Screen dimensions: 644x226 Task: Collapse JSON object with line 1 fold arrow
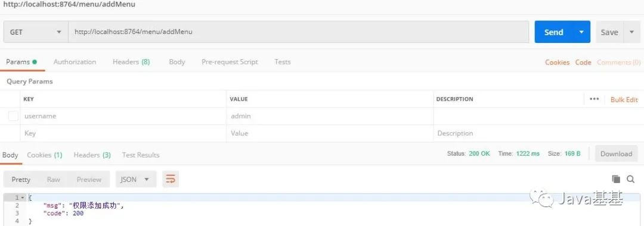coord(23,197)
